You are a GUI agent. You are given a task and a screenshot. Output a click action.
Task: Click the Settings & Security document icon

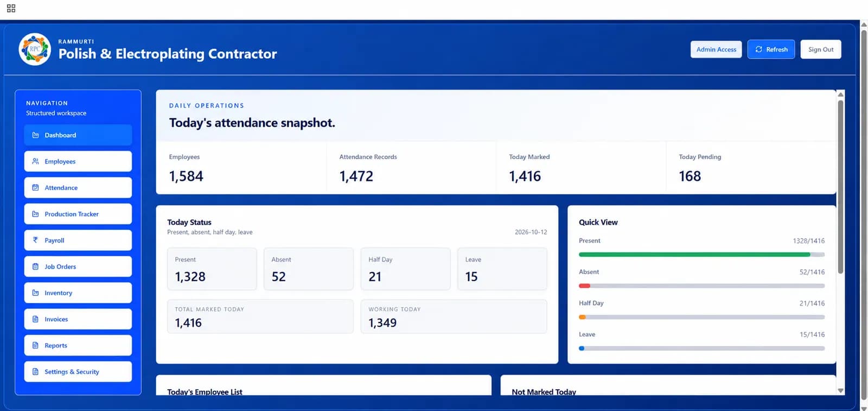point(35,372)
